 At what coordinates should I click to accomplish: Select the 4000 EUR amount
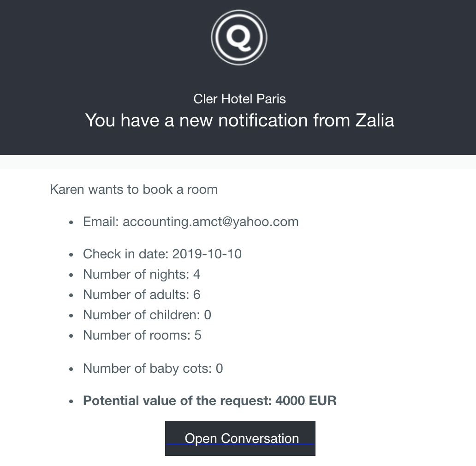306,401
